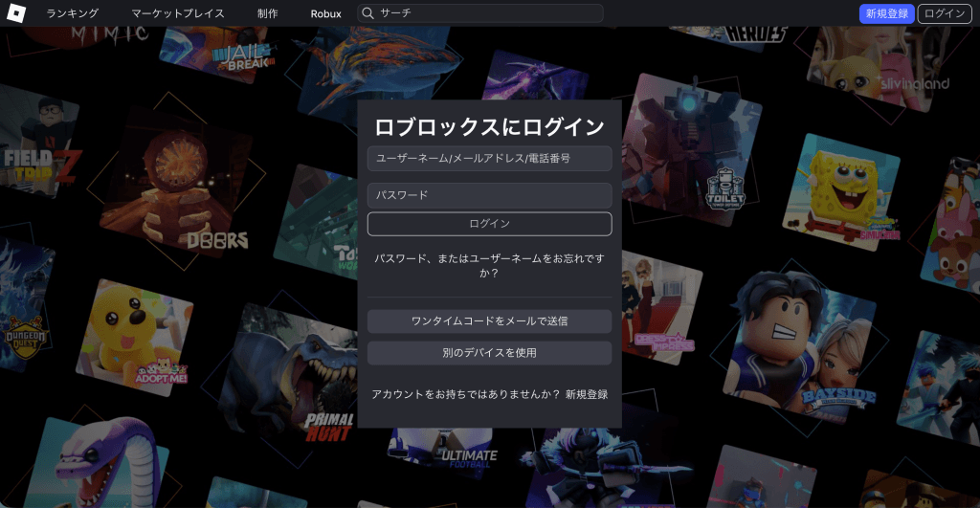Focus the パスワード input field
The image size is (980, 508).
click(x=489, y=195)
